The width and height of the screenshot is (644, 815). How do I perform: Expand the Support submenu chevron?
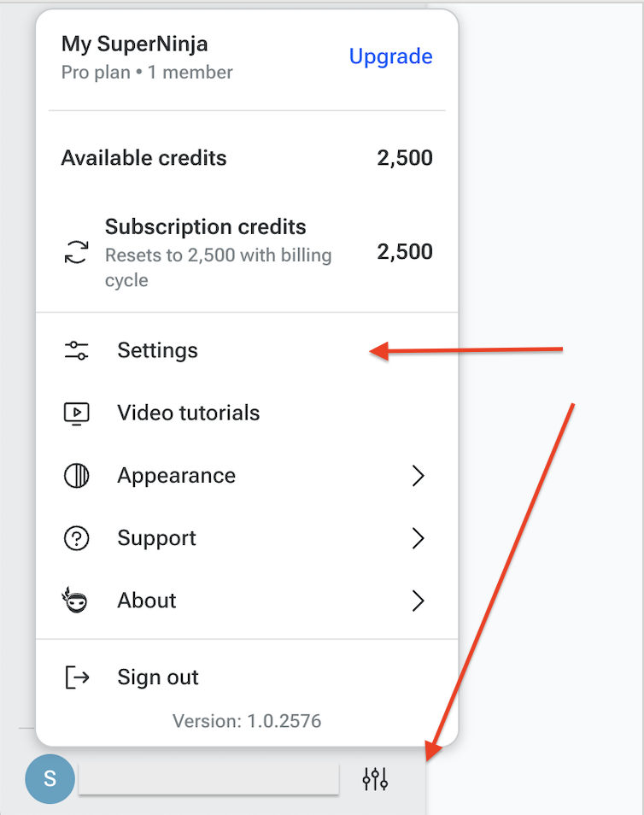(418, 538)
